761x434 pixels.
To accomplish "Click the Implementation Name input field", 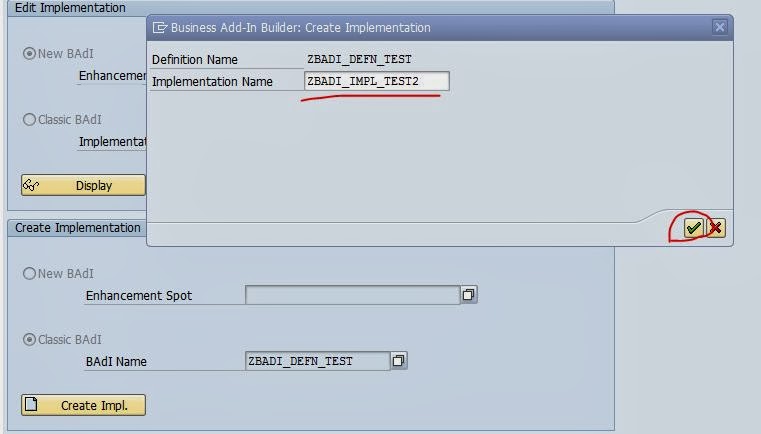I will tap(377, 81).
